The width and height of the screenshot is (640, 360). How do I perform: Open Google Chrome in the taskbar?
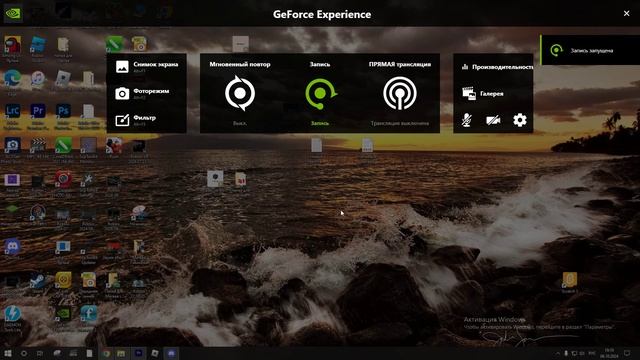click(x=106, y=353)
